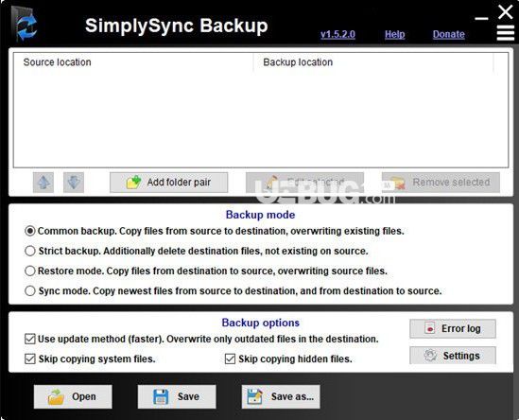The width and height of the screenshot is (519, 420).
Task: Open the Donate link
Action: pos(449,34)
